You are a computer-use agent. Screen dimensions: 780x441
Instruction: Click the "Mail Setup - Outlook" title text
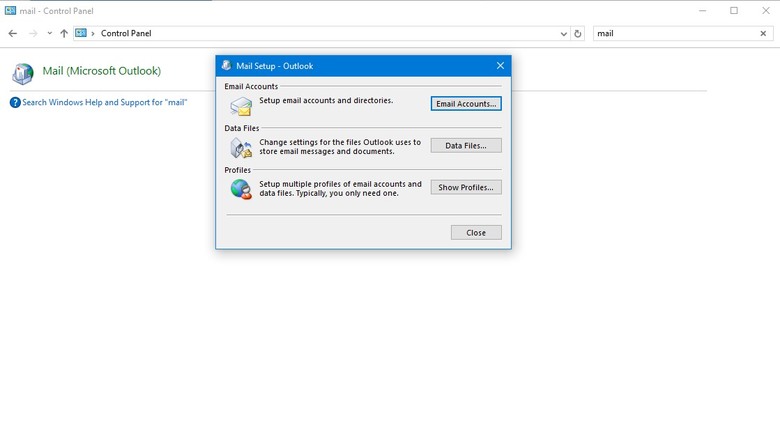coord(275,66)
